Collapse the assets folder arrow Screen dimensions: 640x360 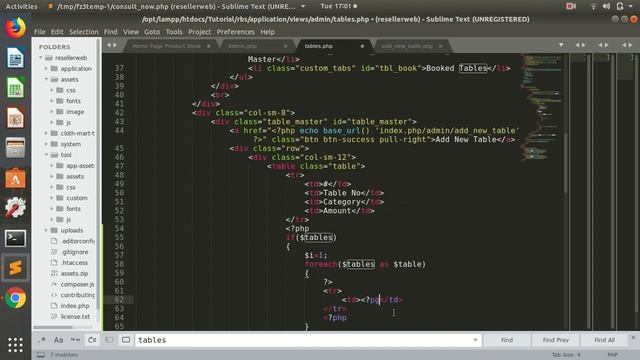[x=46, y=79]
